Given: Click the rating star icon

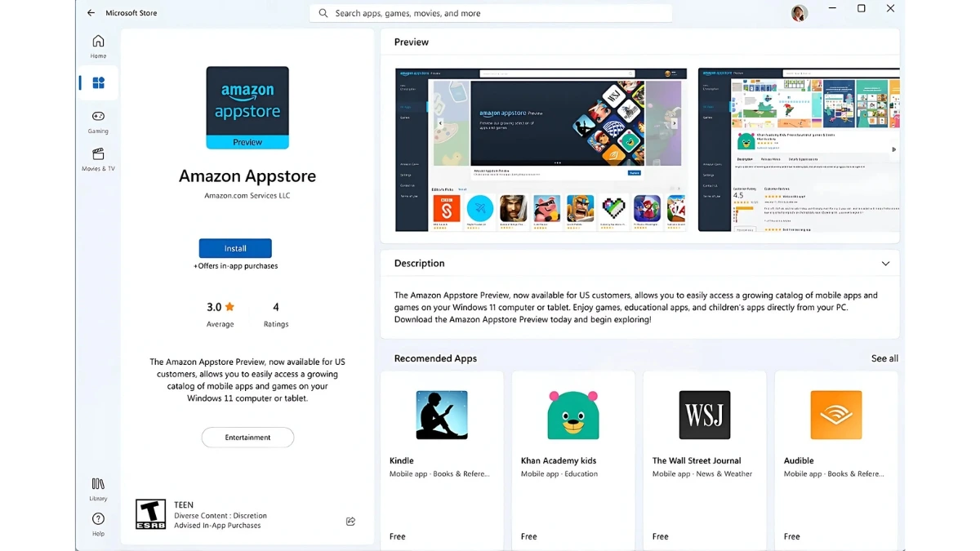Looking at the screenshot, I should (229, 307).
